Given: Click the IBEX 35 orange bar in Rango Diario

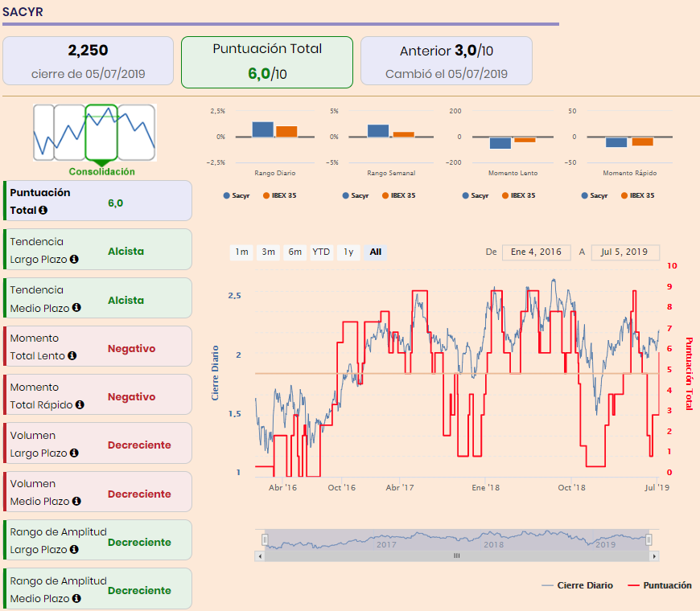Looking at the screenshot, I should pos(286,132).
